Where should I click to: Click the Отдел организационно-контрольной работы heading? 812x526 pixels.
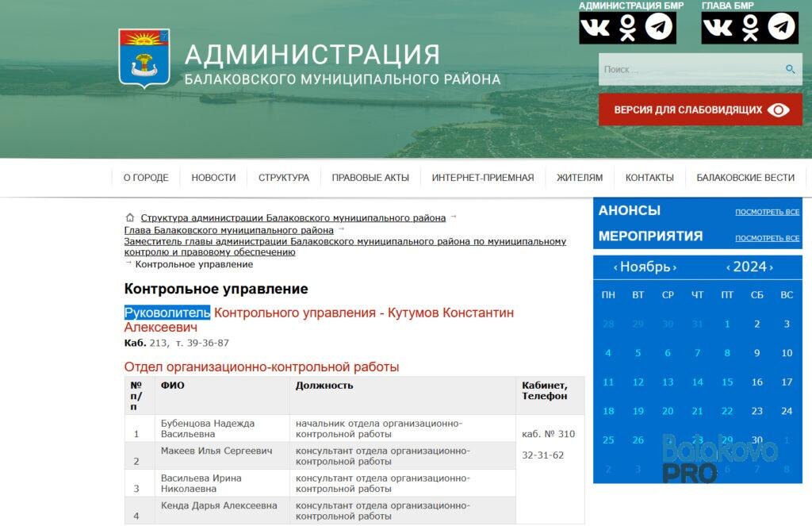pos(262,367)
